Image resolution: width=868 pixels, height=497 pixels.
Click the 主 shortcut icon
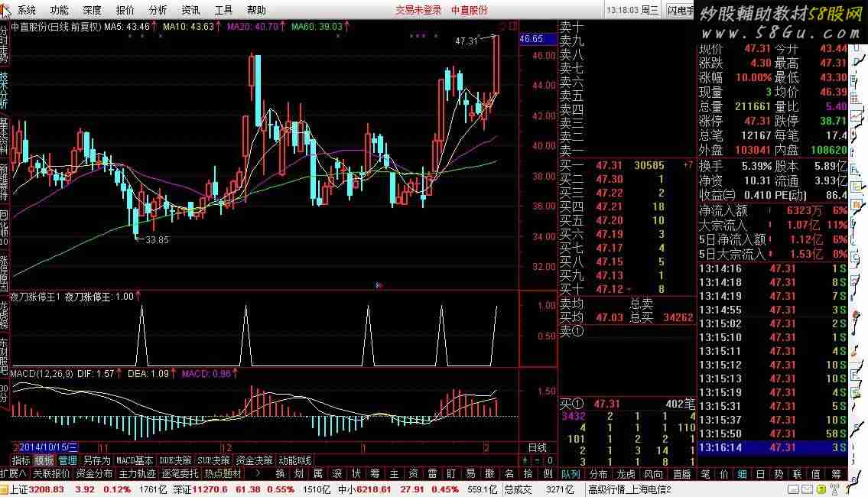point(394,474)
